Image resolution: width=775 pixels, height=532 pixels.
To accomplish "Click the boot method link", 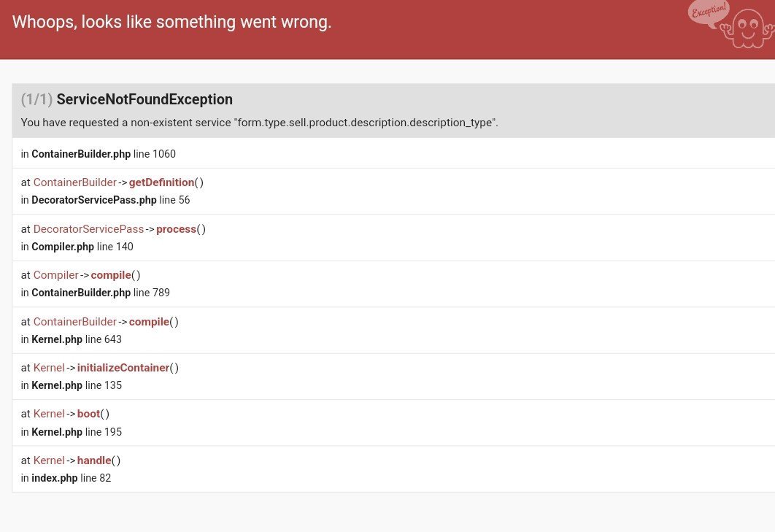I will [x=88, y=414].
